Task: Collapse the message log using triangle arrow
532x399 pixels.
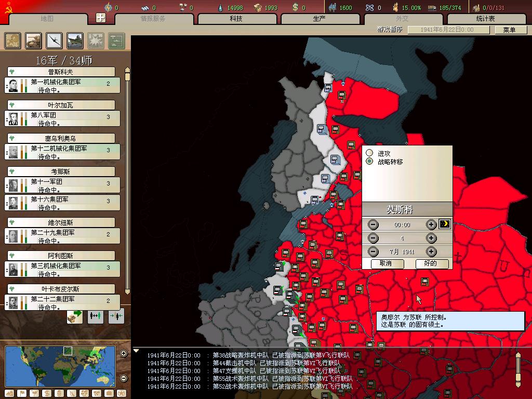Action: (x=136, y=351)
